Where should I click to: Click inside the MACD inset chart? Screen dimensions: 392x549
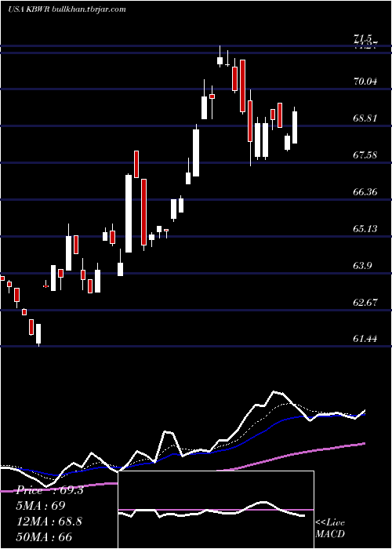(x=216, y=510)
